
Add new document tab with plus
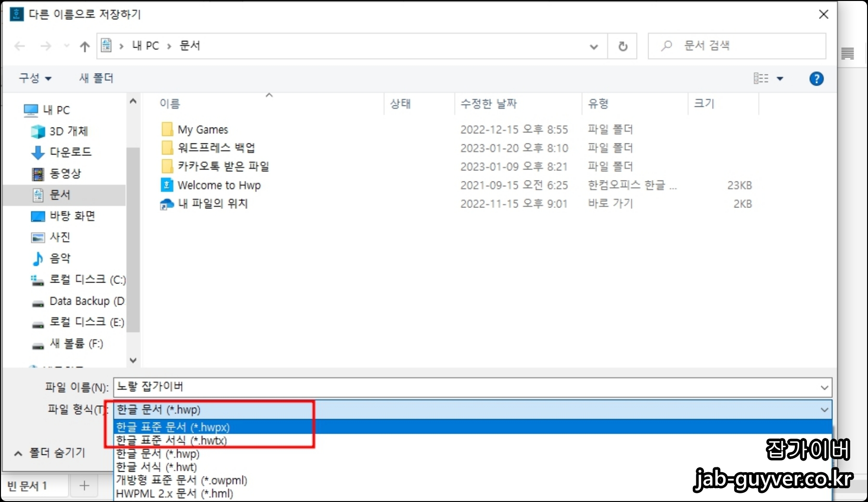pos(84,486)
